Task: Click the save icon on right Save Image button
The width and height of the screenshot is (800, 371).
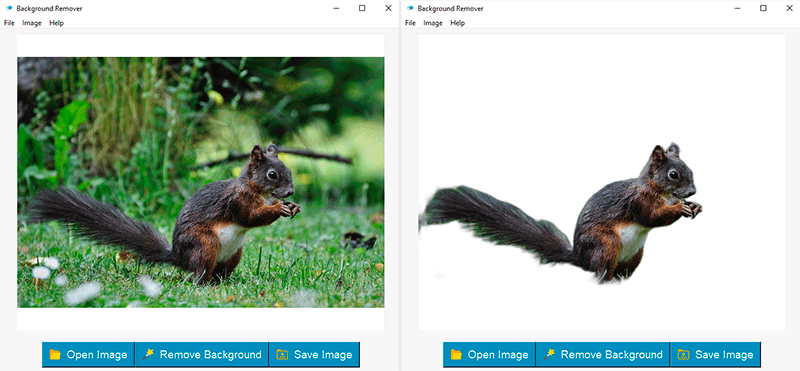Action: click(683, 355)
